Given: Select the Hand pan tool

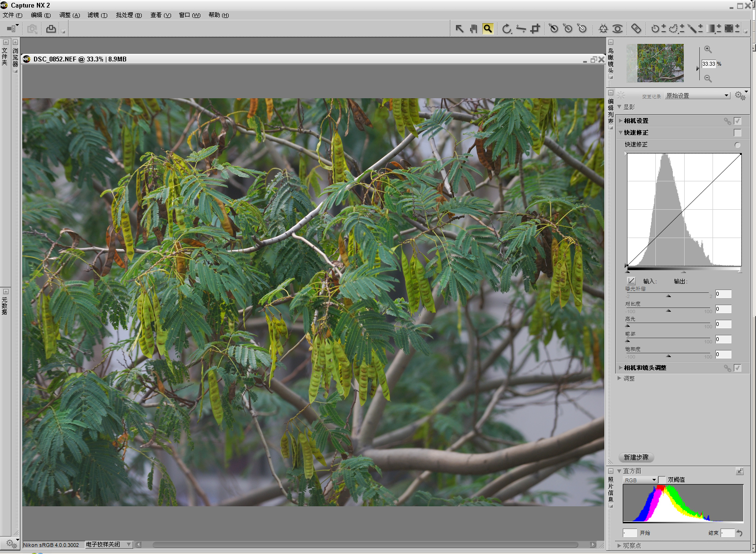Looking at the screenshot, I should pos(473,29).
